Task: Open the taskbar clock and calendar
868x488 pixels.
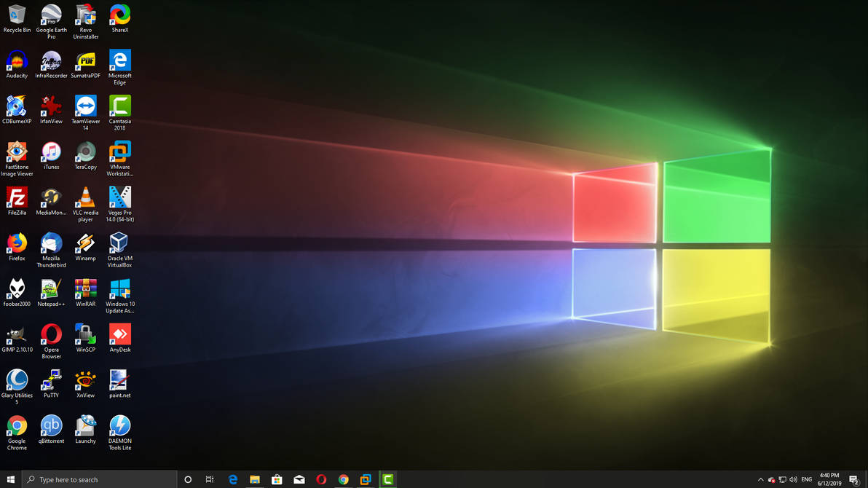Action: pyautogui.click(x=829, y=480)
